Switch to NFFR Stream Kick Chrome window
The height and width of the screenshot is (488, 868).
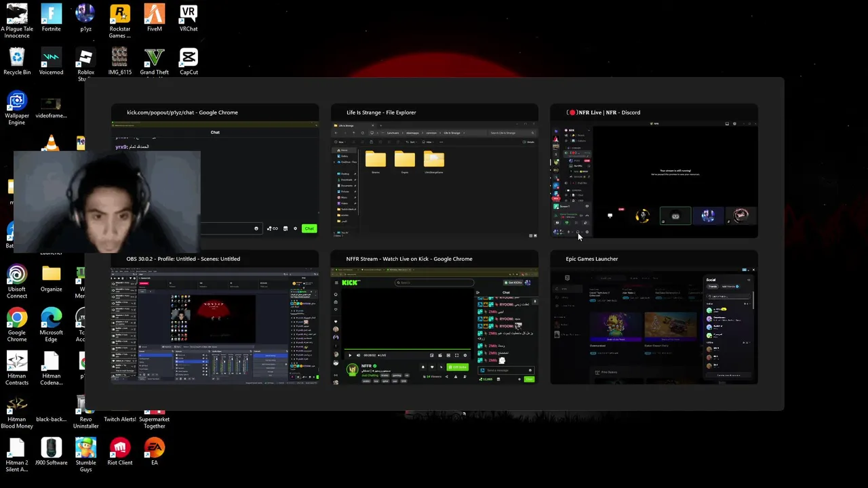point(435,317)
